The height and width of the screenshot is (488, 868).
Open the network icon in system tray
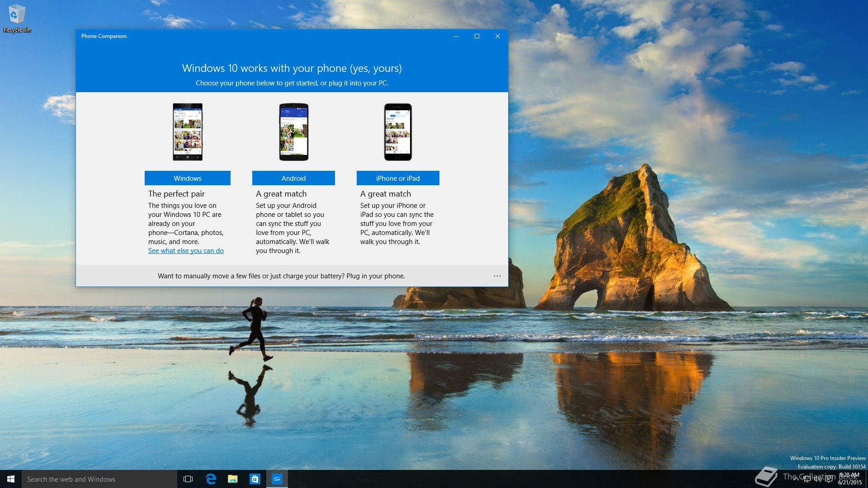tap(807, 479)
